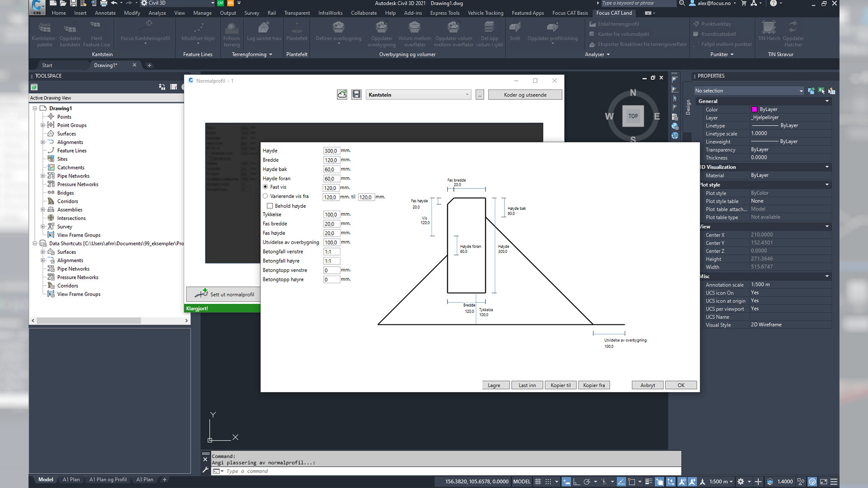Click the Høyde value input field

click(331, 151)
